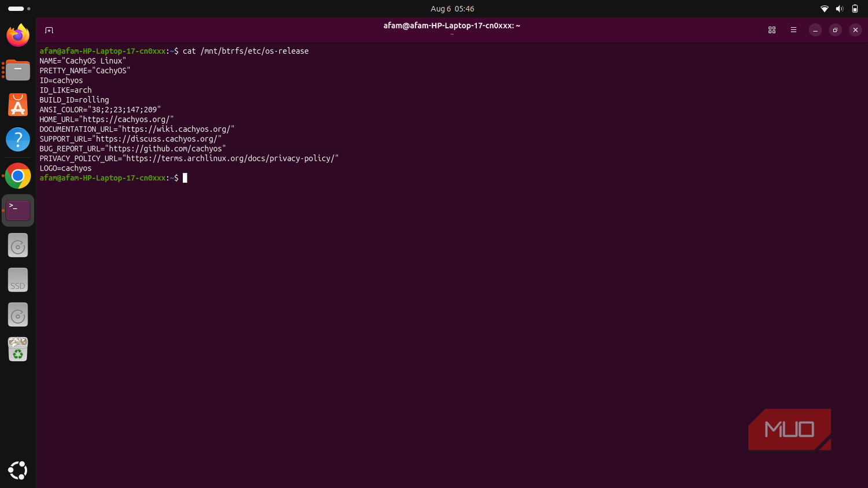Image resolution: width=868 pixels, height=488 pixels.
Task: Open volume icon in system tray
Action: coord(840,9)
